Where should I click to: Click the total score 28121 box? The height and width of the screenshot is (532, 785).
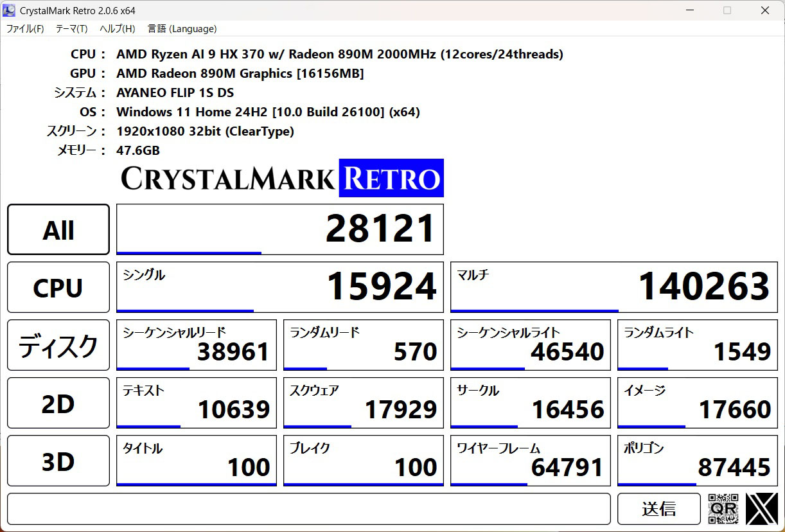pos(279,229)
